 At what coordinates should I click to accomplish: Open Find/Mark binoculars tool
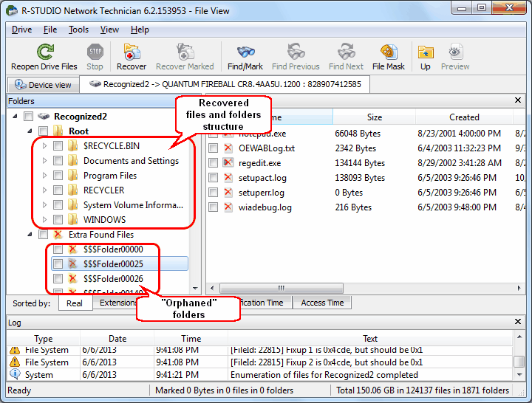click(x=245, y=52)
